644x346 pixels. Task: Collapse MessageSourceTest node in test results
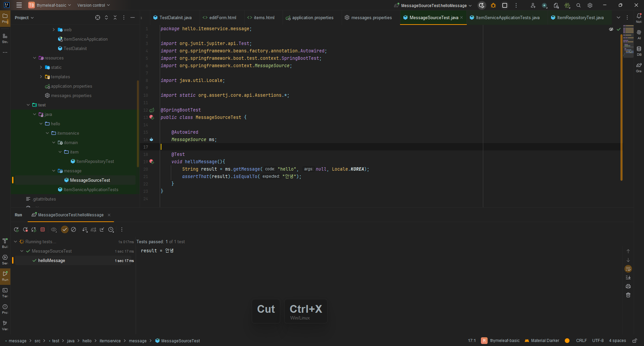22,251
